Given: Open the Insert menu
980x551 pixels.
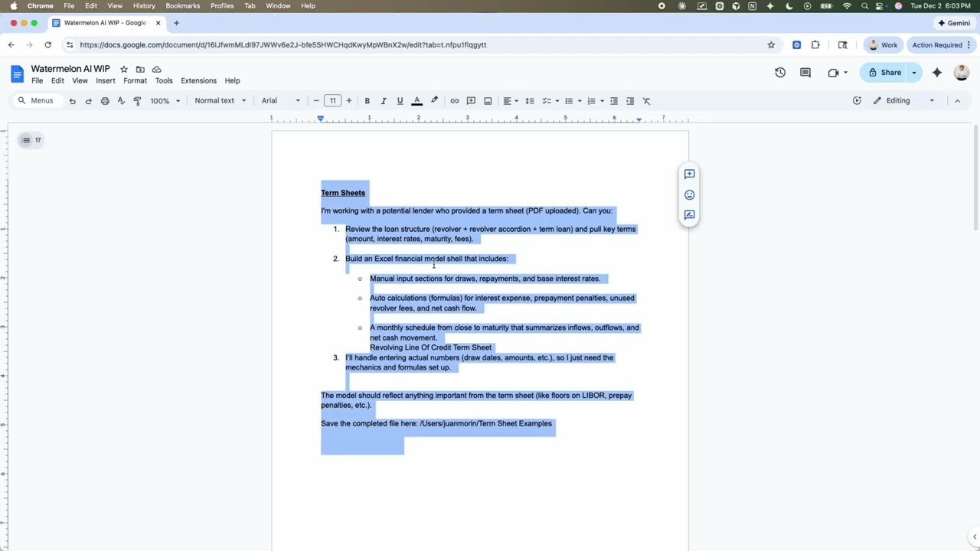Looking at the screenshot, I should (x=106, y=80).
